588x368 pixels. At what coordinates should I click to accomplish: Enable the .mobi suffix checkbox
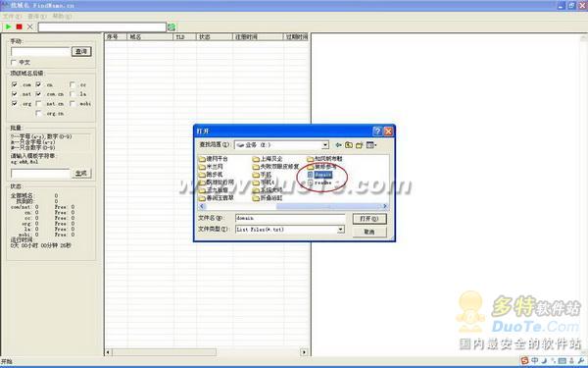(x=73, y=103)
